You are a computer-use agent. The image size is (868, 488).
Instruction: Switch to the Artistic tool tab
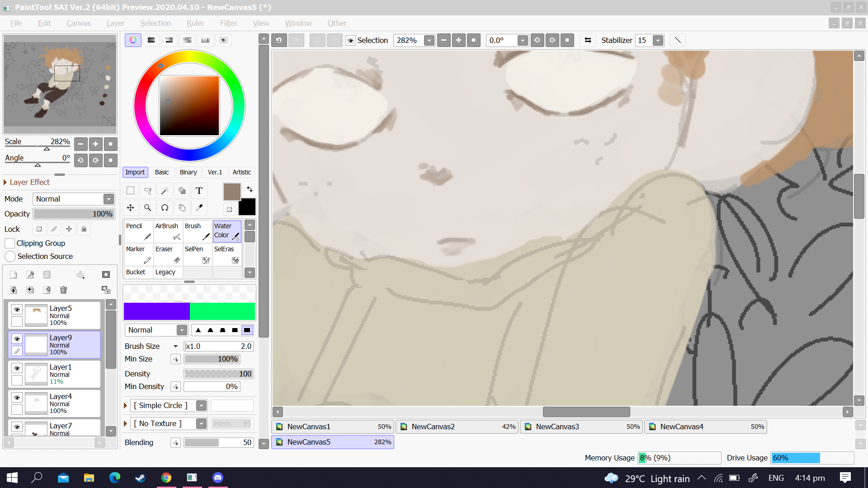pyautogui.click(x=241, y=172)
